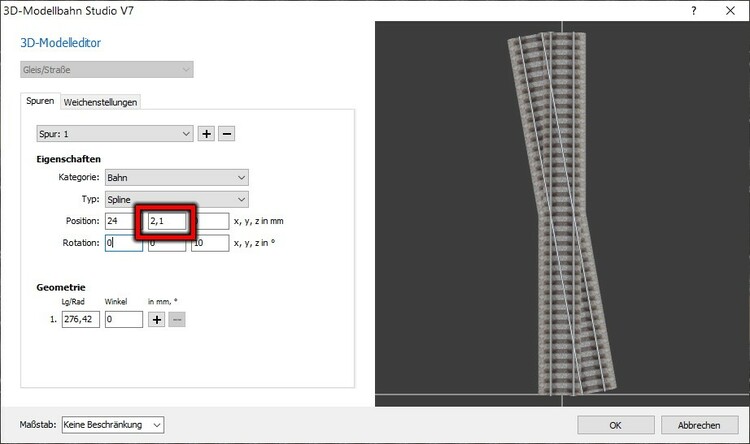Confirm with the OK button
750x444 pixels.
pos(616,425)
